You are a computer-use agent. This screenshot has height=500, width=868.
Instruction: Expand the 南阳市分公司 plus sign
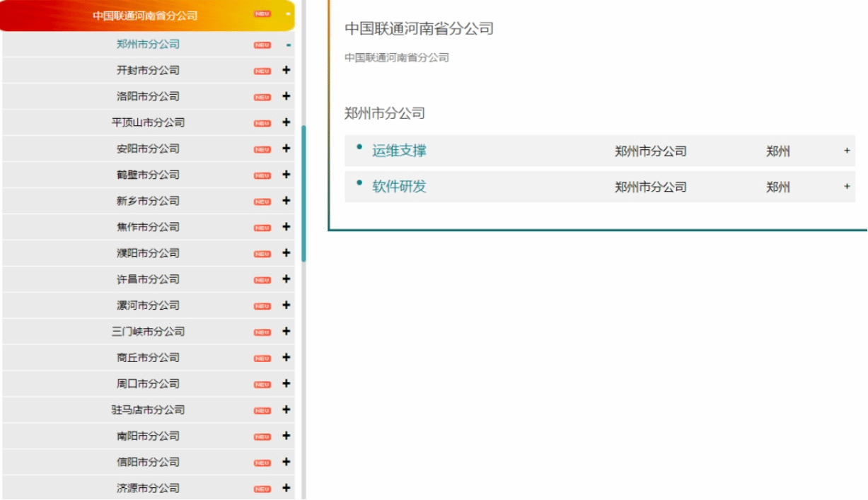(287, 436)
